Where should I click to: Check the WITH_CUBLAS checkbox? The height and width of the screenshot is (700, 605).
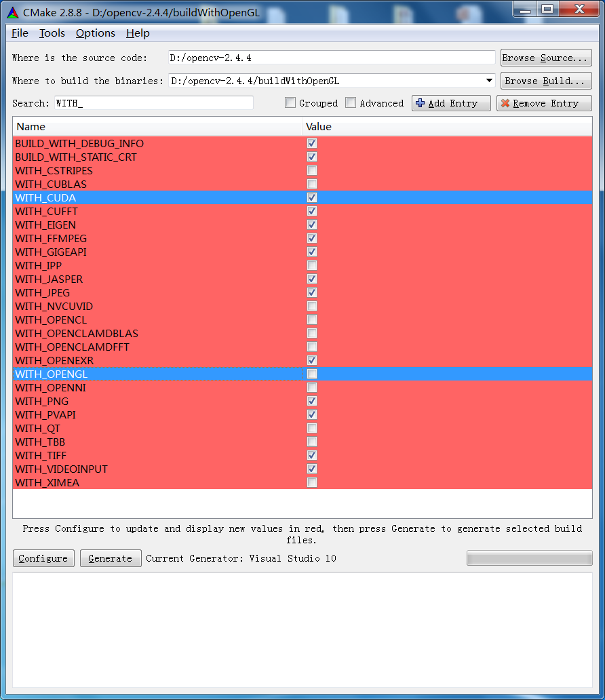[312, 184]
